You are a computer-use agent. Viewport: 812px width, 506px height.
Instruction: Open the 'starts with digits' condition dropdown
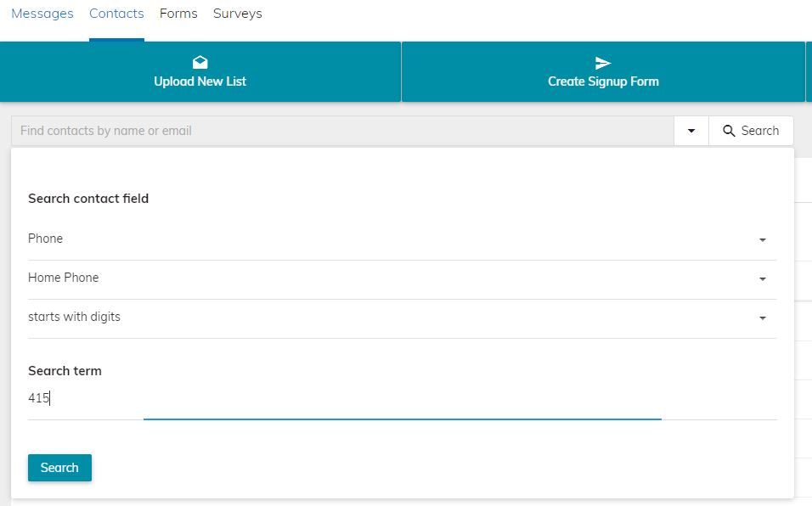click(x=402, y=318)
